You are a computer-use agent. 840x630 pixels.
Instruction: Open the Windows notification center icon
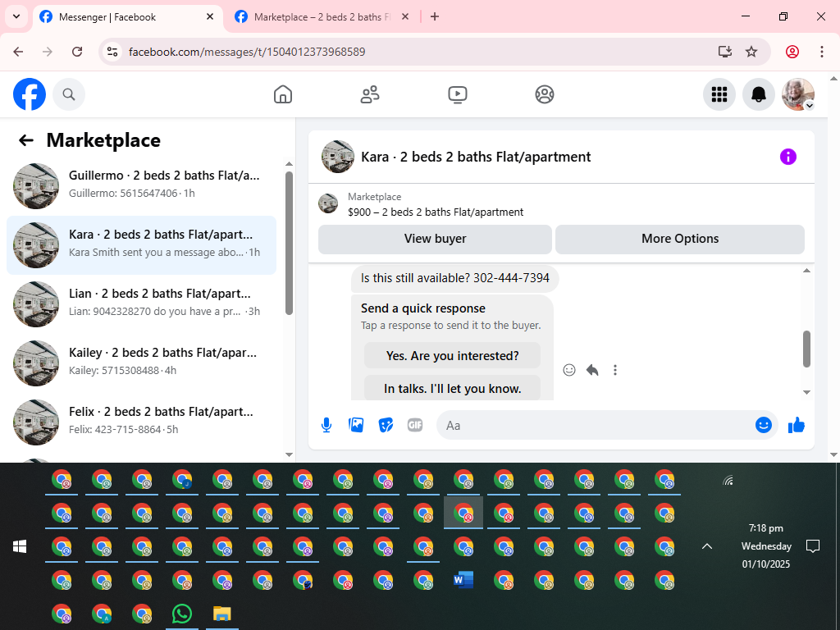point(813,546)
